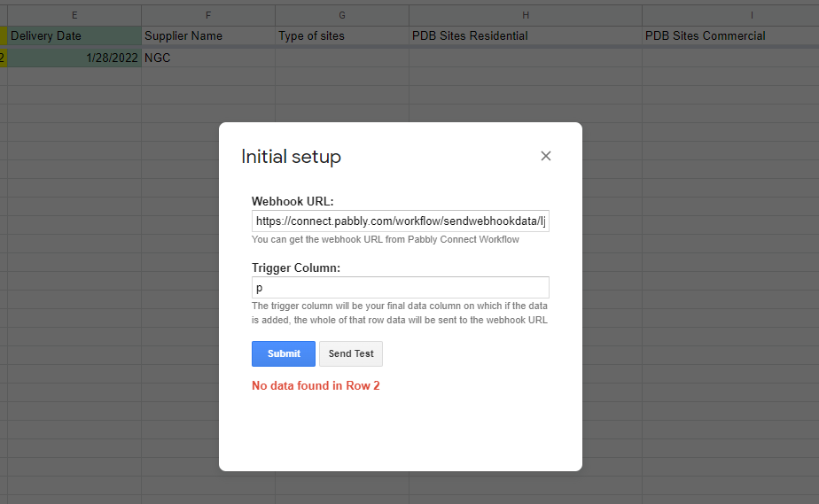Click the Webhook URL label

[292, 201]
